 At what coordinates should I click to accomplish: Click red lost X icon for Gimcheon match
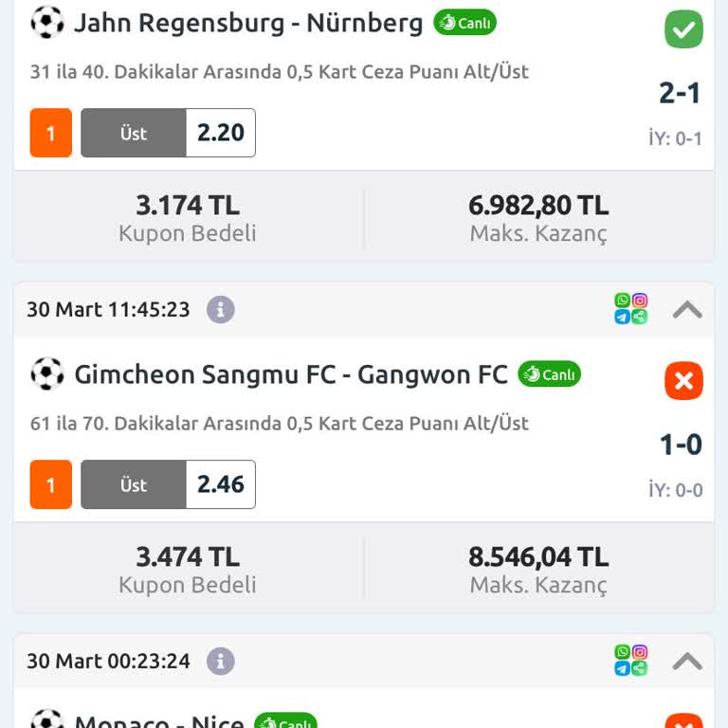[x=683, y=381]
